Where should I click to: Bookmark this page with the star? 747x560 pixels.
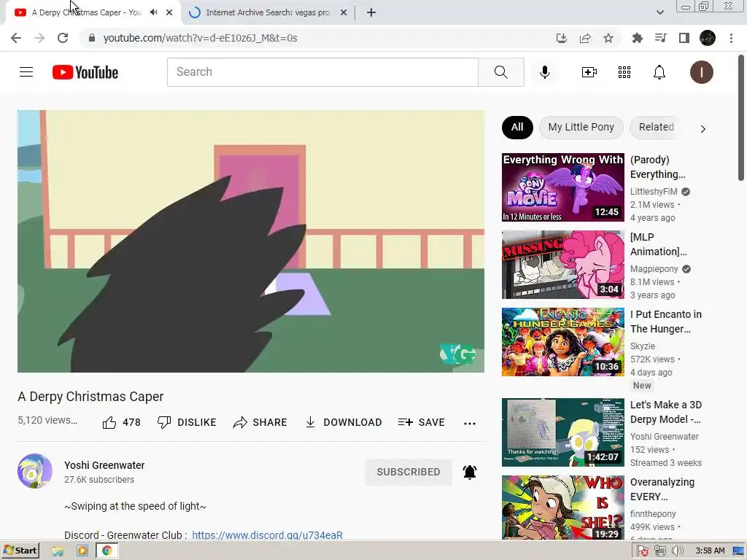[608, 38]
